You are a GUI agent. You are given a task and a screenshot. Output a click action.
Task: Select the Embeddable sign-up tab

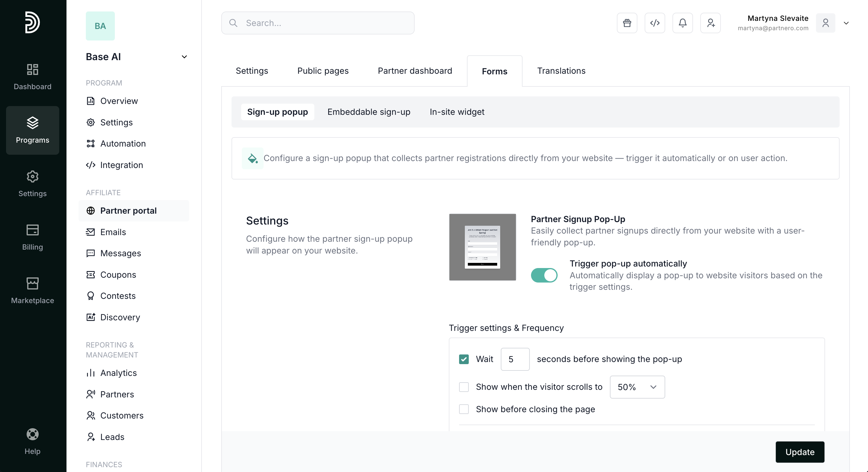[369, 112]
